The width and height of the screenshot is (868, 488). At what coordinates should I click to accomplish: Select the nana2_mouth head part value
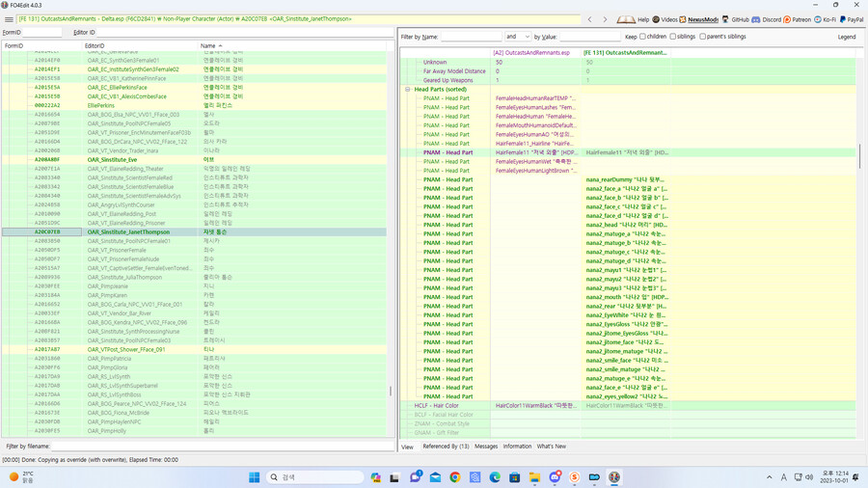point(626,297)
